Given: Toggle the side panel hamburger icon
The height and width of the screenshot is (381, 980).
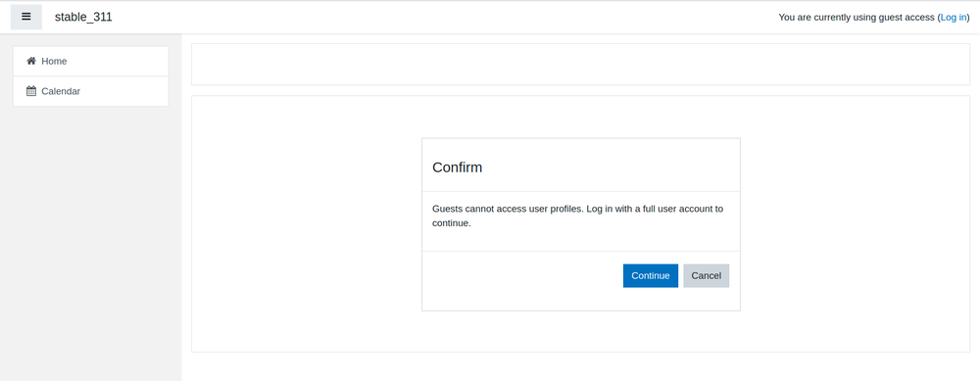Looking at the screenshot, I should click(x=26, y=17).
